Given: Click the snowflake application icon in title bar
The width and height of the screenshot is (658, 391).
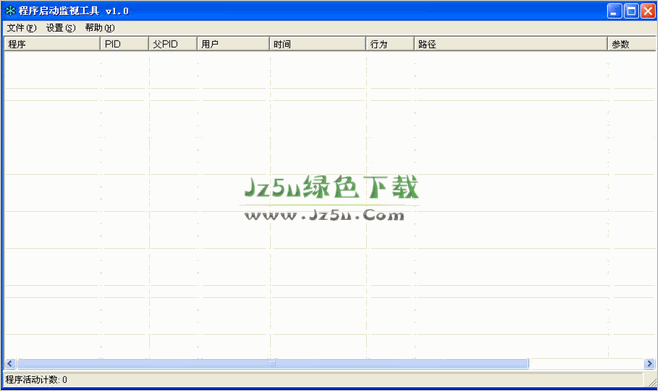Looking at the screenshot, I should click(x=10, y=11).
